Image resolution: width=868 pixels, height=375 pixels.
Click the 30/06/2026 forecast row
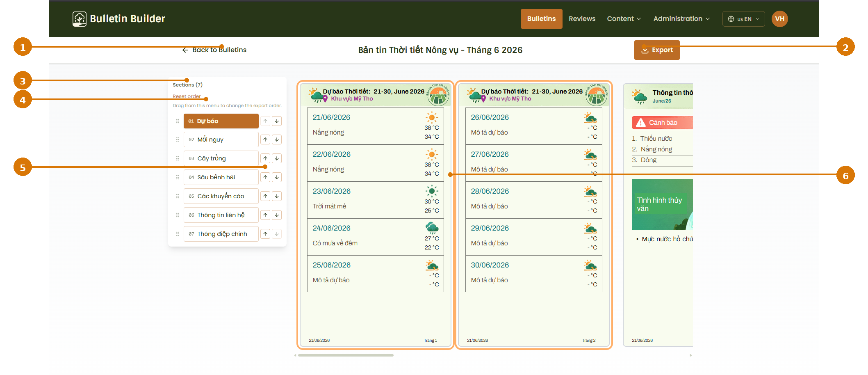534,274
